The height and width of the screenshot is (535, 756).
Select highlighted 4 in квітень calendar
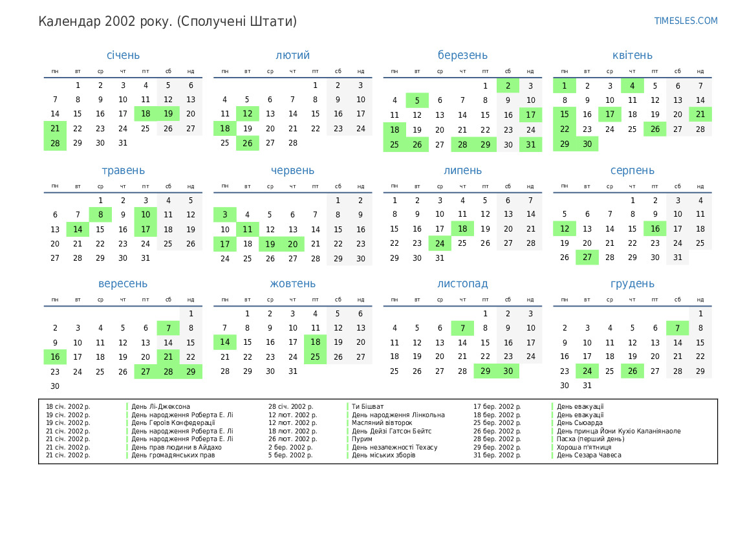[632, 86]
